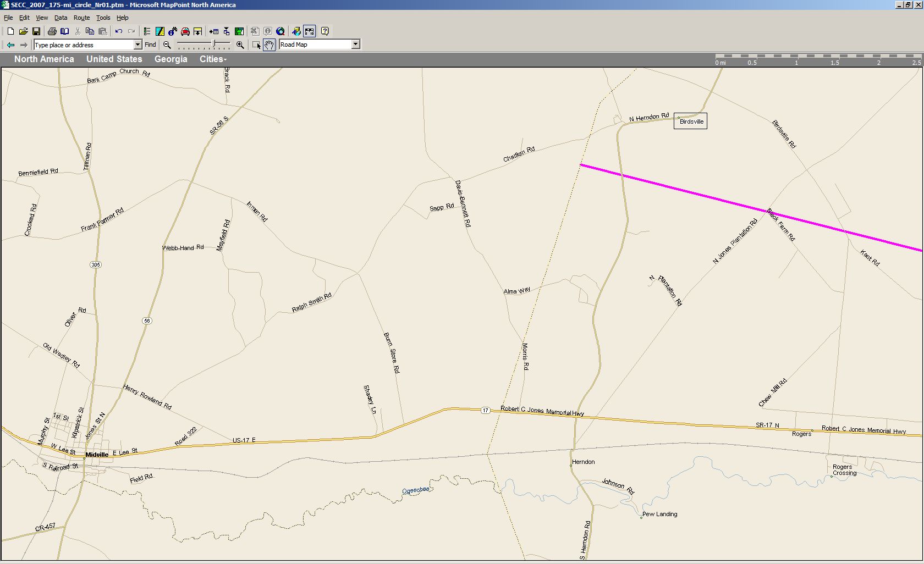The height and width of the screenshot is (564, 924).
Task: Click the zoom in magnifier icon
Action: 240,45
